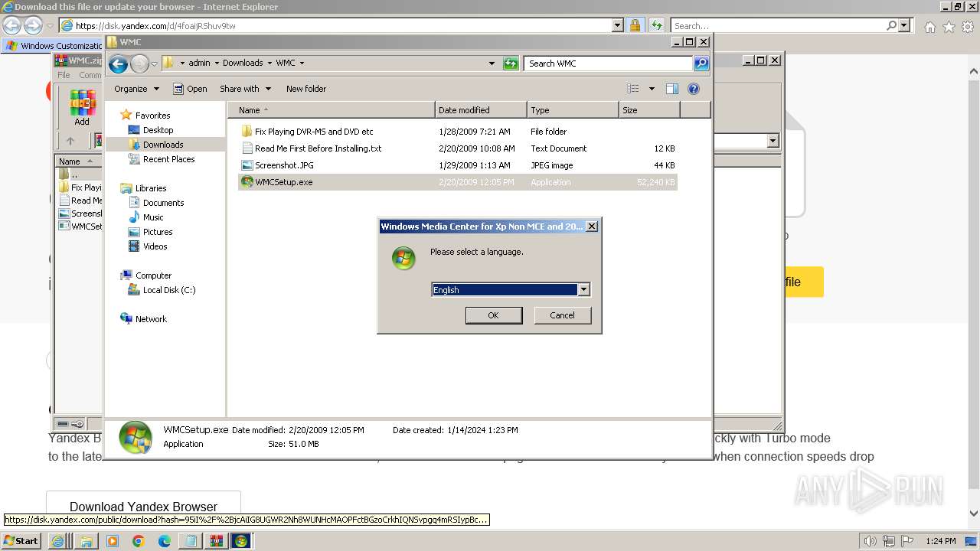Open the File menu in WinRAR
The width and height of the screenshot is (980, 551).
tap(64, 75)
